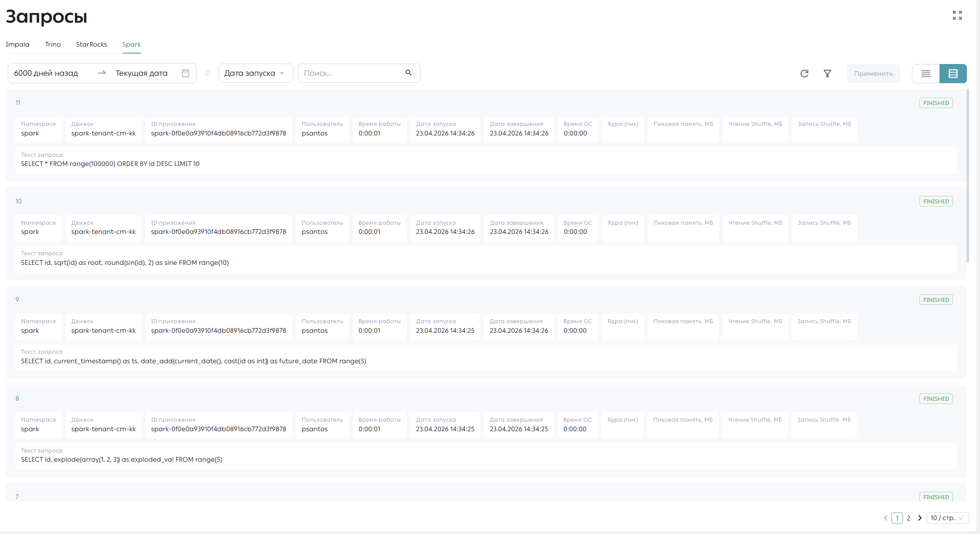Click the vertical scrollbar of the list
980x534 pixels.
click(968, 176)
